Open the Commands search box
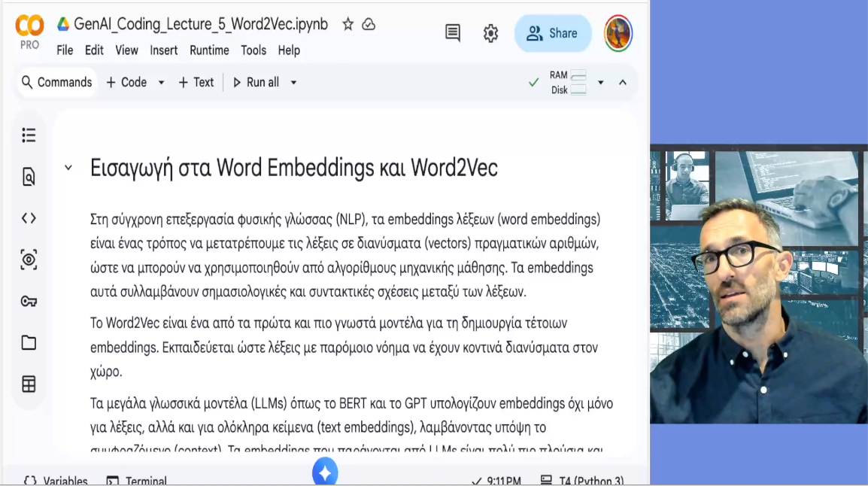 [x=56, y=83]
